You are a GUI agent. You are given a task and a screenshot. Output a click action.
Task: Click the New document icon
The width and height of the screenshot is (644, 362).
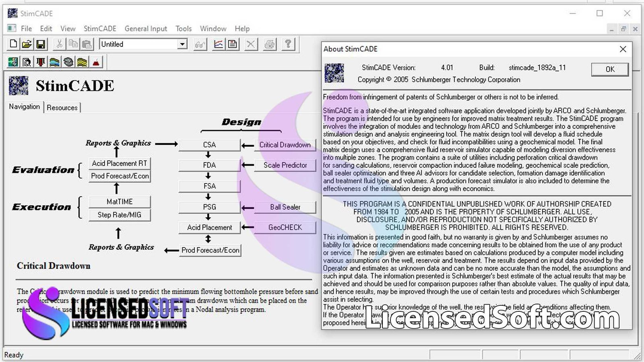[x=13, y=44]
